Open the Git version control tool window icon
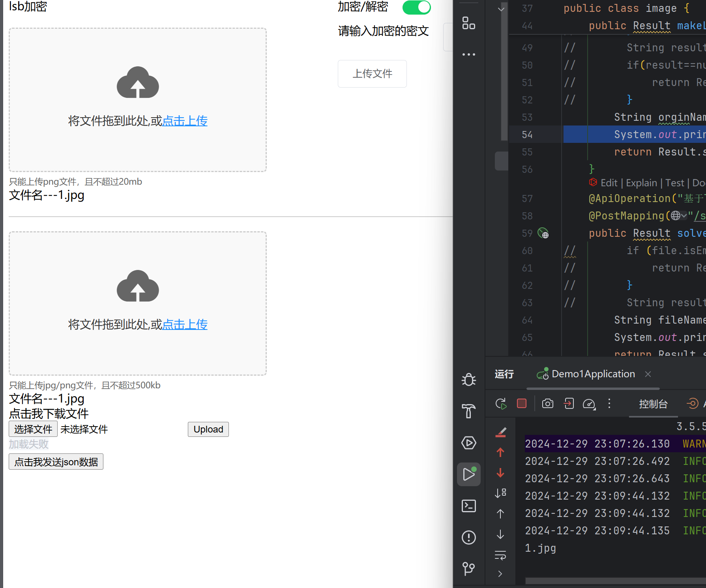The height and width of the screenshot is (588, 706). [x=469, y=569]
